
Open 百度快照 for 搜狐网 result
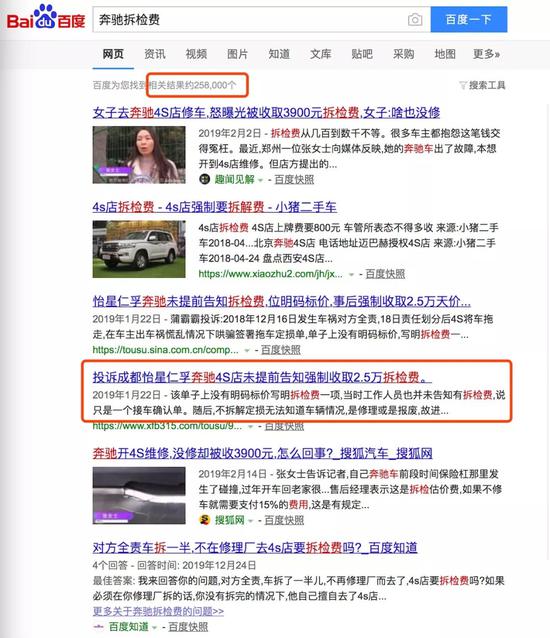(284, 520)
